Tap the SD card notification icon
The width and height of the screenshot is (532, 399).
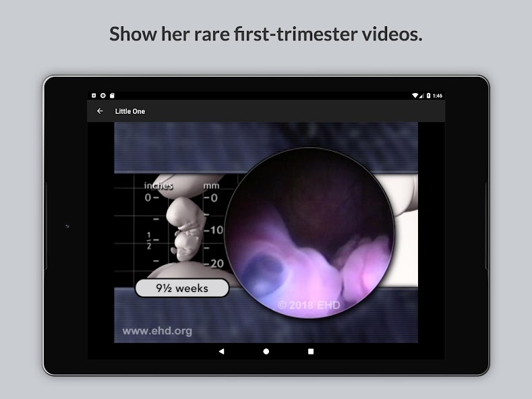[x=111, y=96]
